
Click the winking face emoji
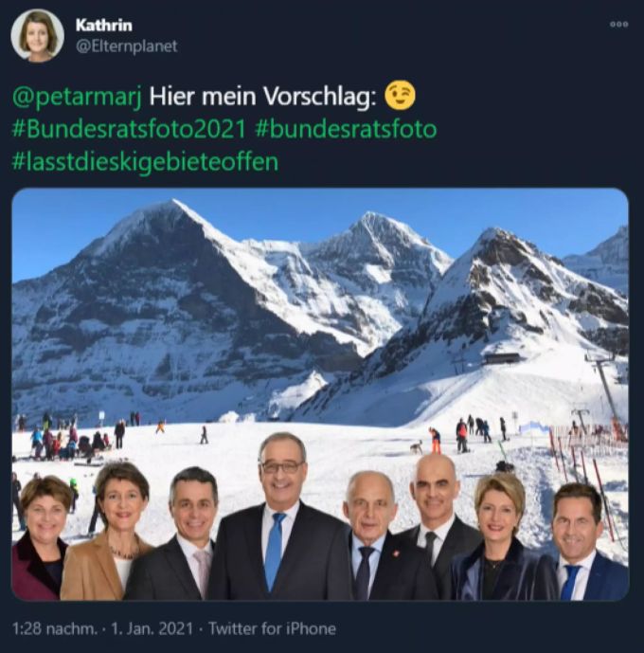click(400, 96)
